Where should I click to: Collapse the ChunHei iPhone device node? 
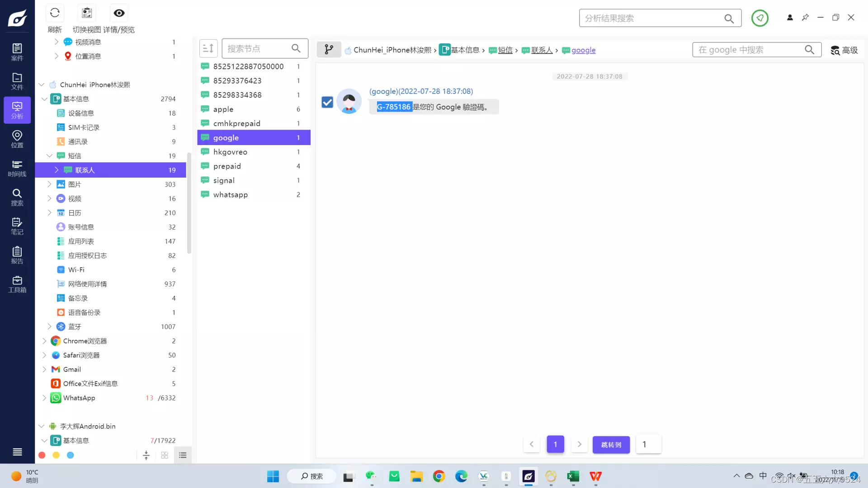click(42, 84)
